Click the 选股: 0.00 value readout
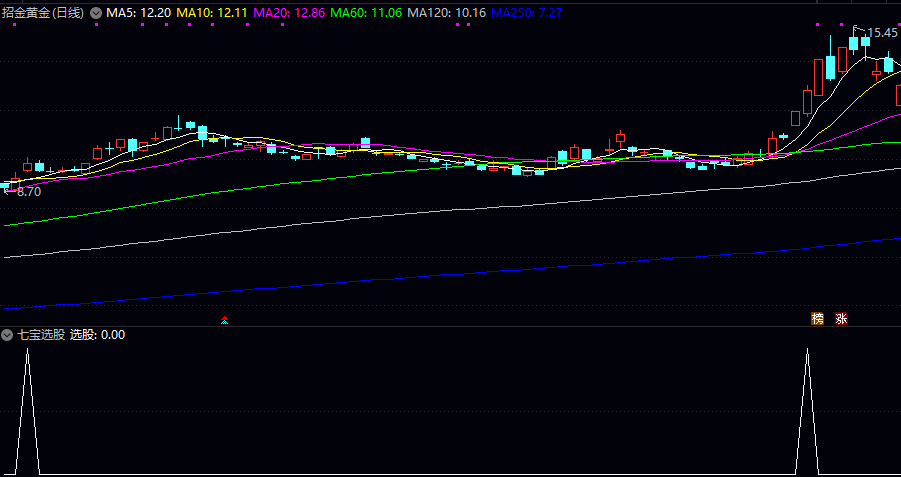The height and width of the screenshot is (477, 901). (x=98, y=334)
